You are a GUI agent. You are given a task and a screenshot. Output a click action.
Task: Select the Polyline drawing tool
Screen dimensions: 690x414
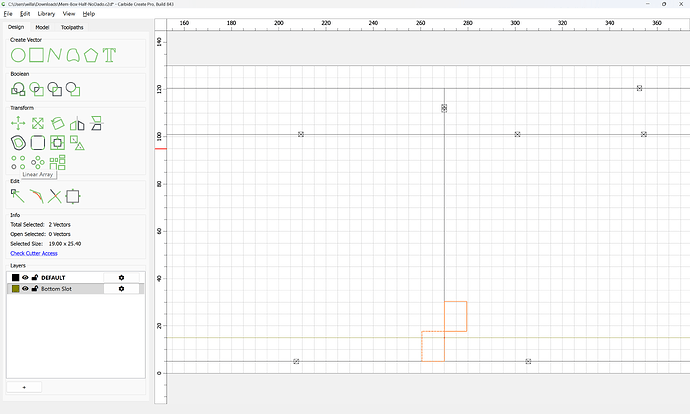55,55
